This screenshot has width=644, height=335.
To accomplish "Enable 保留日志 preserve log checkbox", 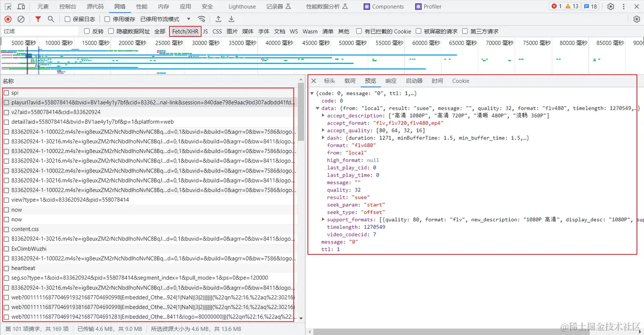I will (67, 19).
